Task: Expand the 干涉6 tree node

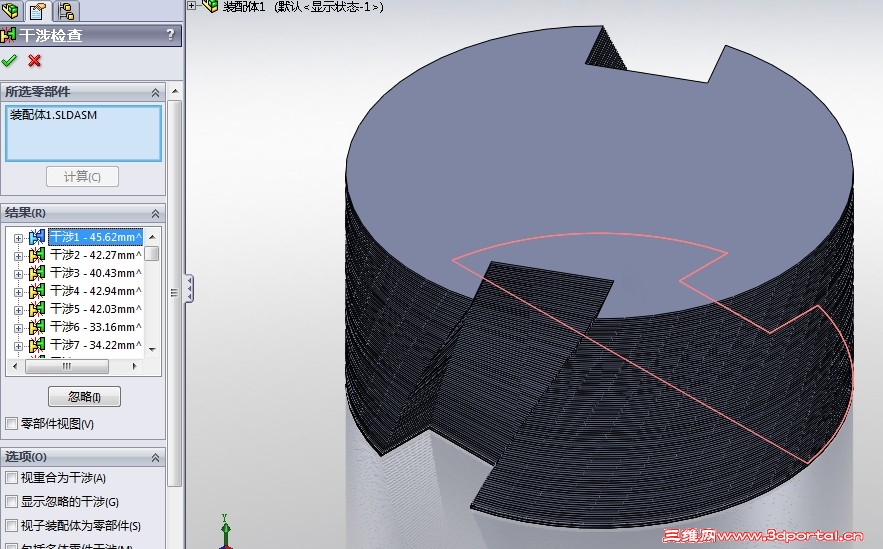Action: point(18,328)
